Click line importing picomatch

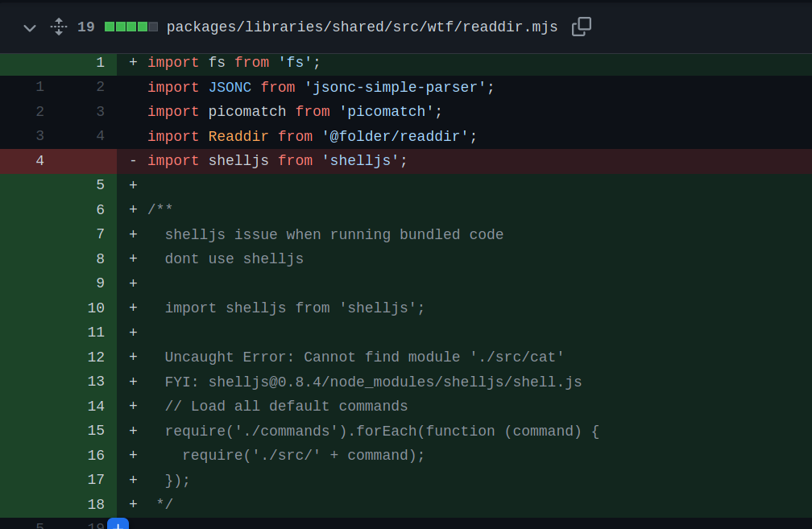pyautogui.click(x=295, y=111)
